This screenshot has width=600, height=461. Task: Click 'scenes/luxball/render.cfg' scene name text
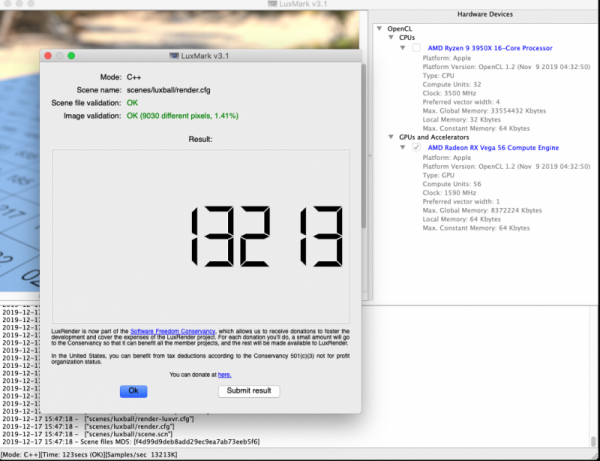click(x=168, y=90)
